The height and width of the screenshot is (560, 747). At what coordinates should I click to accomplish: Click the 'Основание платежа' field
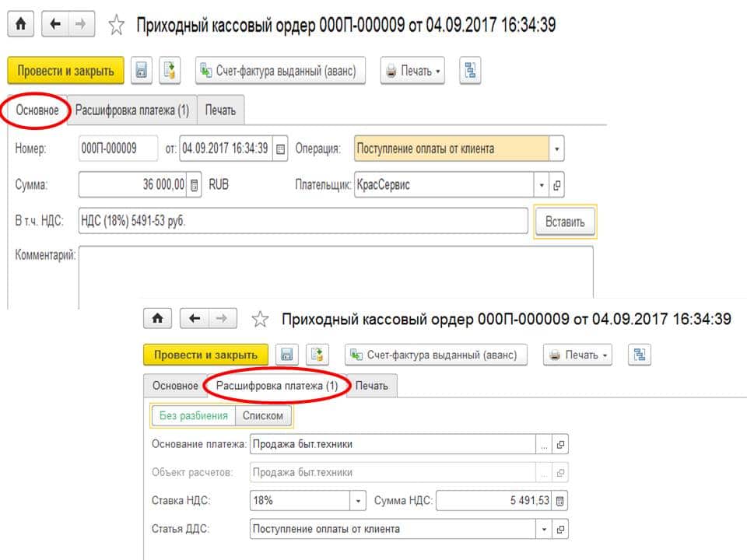(x=393, y=444)
